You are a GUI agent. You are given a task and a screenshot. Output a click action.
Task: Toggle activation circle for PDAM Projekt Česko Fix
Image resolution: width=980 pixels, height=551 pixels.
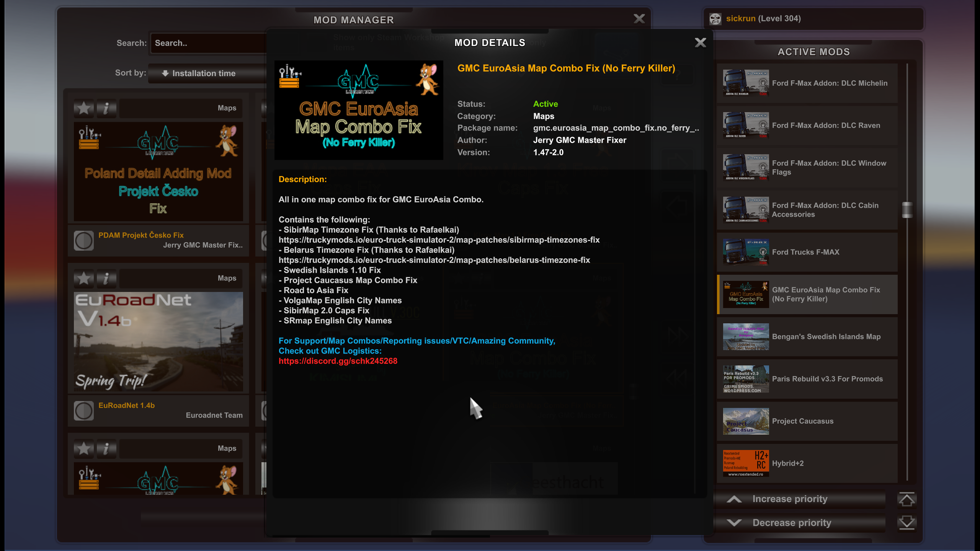tap(83, 240)
